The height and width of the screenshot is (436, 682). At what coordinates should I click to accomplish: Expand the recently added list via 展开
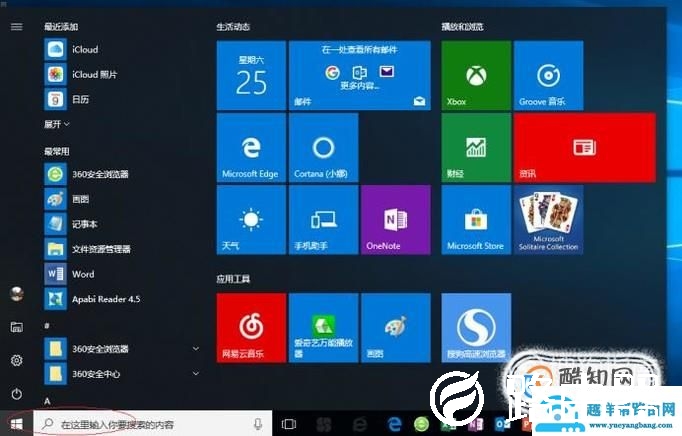(57, 124)
